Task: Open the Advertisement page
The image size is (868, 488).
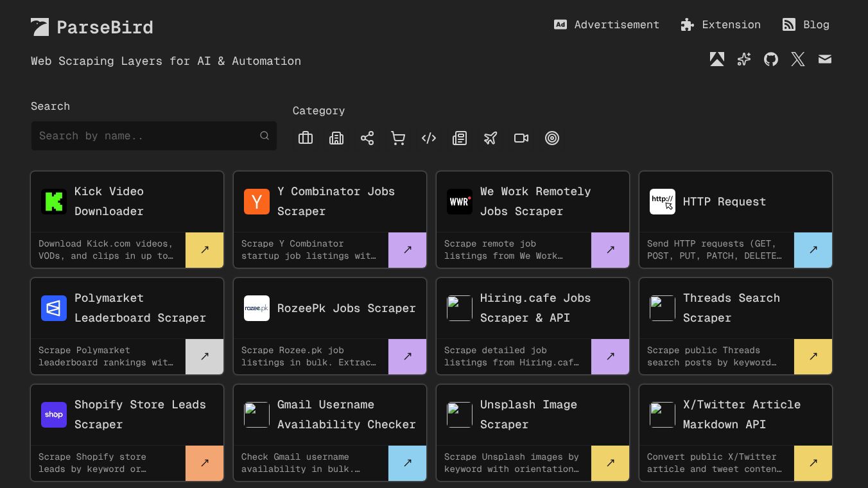Action: click(x=607, y=24)
